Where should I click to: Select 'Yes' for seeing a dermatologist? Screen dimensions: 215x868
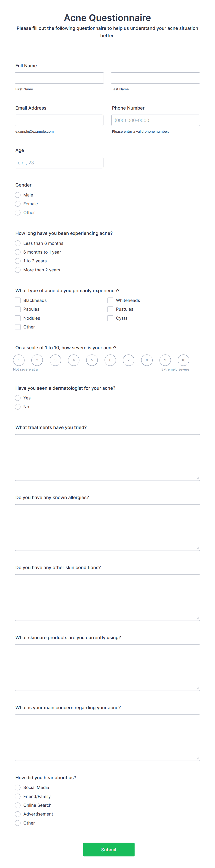tap(18, 398)
